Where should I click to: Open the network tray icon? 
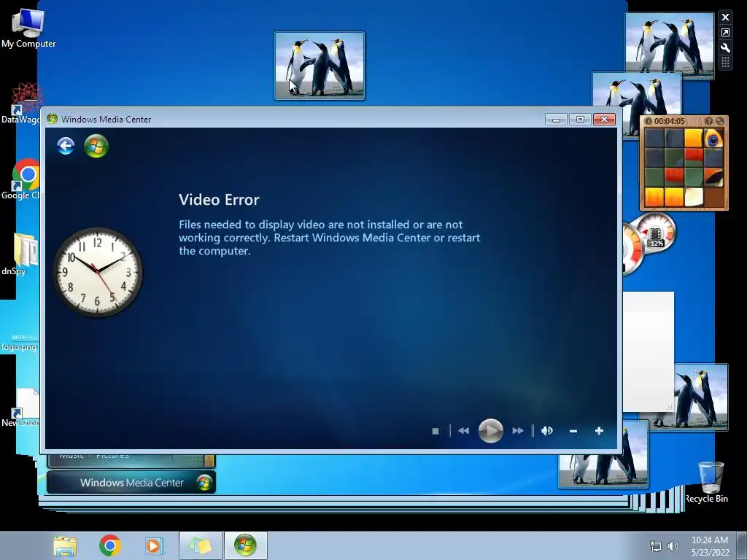pos(656,546)
